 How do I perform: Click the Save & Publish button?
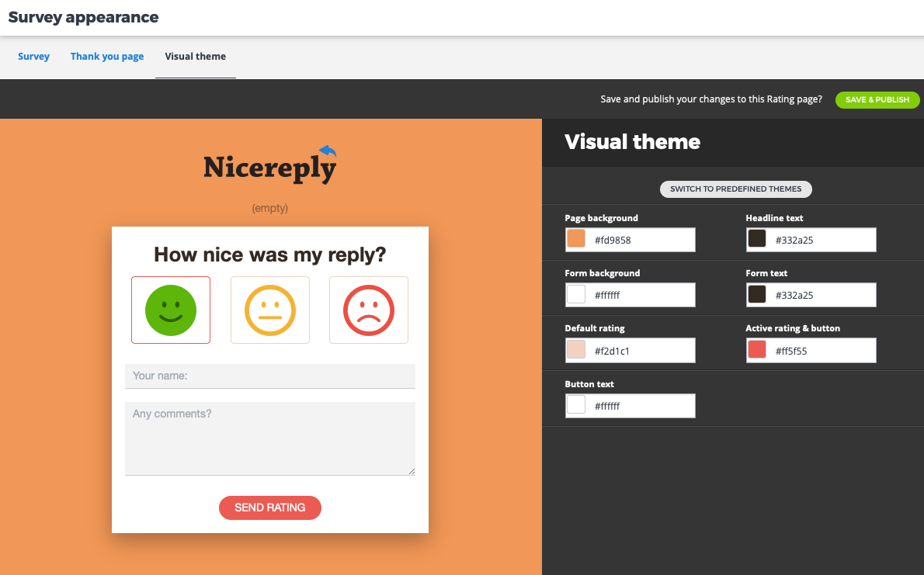click(x=877, y=99)
